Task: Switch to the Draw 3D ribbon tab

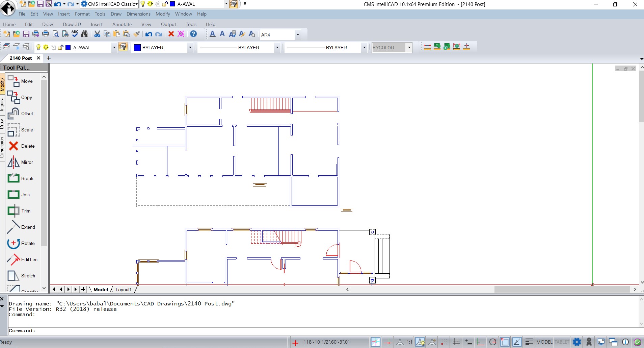Action: pos(72,24)
